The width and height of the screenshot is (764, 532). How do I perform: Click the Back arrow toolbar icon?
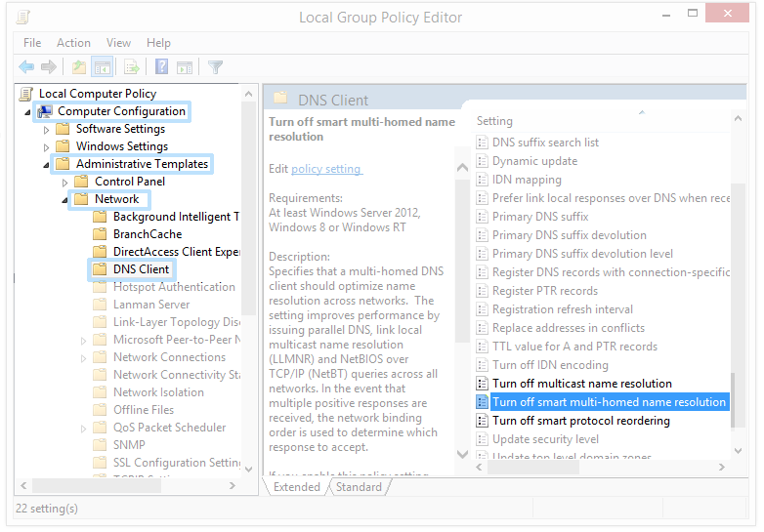(26, 66)
